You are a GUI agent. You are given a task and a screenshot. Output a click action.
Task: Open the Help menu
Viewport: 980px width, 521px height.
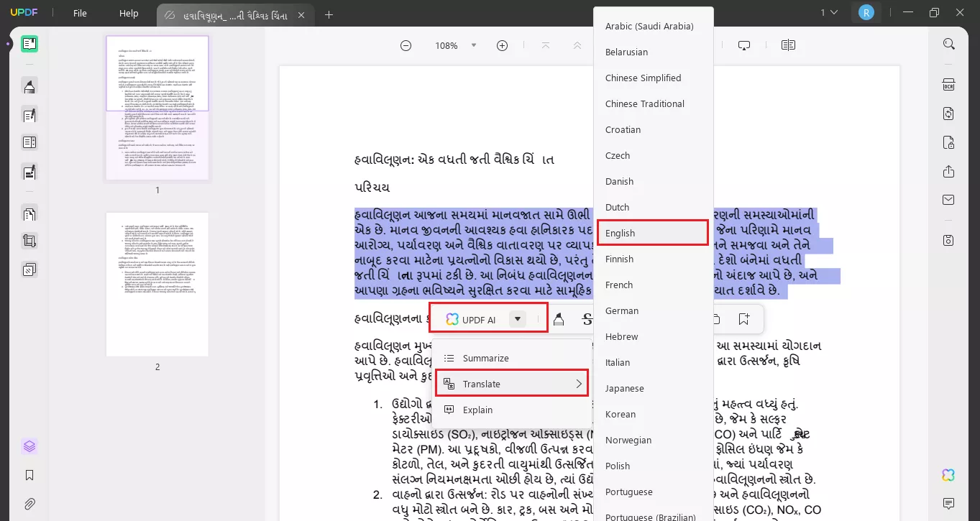[129, 14]
